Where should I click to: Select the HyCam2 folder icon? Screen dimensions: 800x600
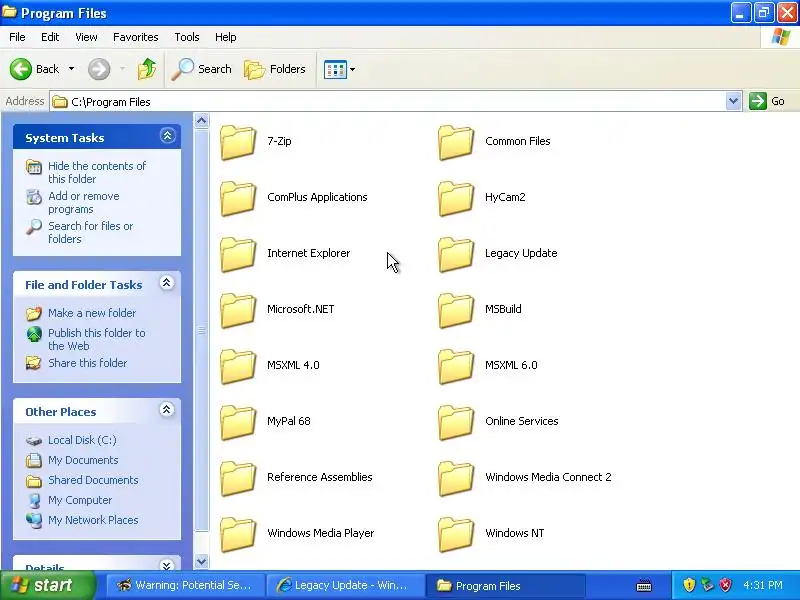(456, 198)
